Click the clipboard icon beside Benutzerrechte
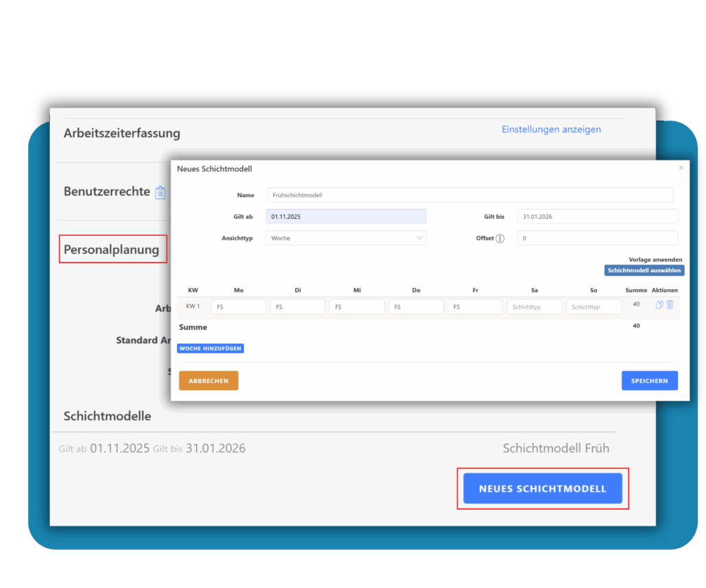 click(160, 193)
